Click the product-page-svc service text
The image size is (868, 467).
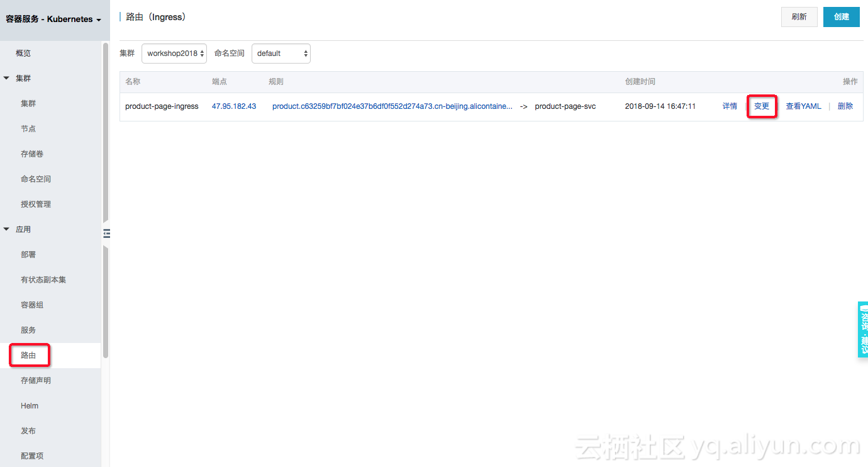pyautogui.click(x=565, y=106)
